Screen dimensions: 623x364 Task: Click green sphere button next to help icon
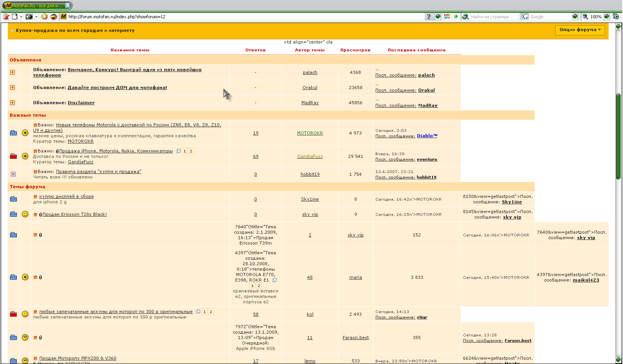(x=438, y=16)
